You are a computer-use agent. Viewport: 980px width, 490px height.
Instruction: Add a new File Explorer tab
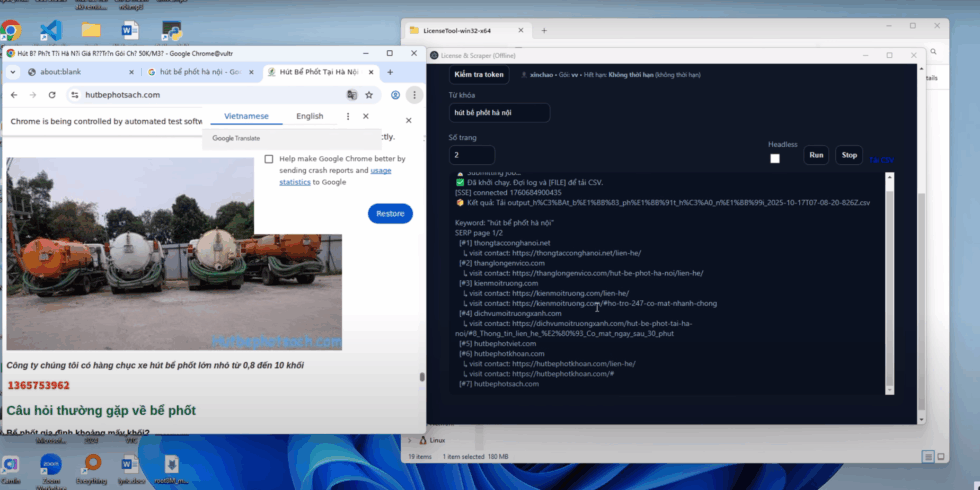pos(544,30)
